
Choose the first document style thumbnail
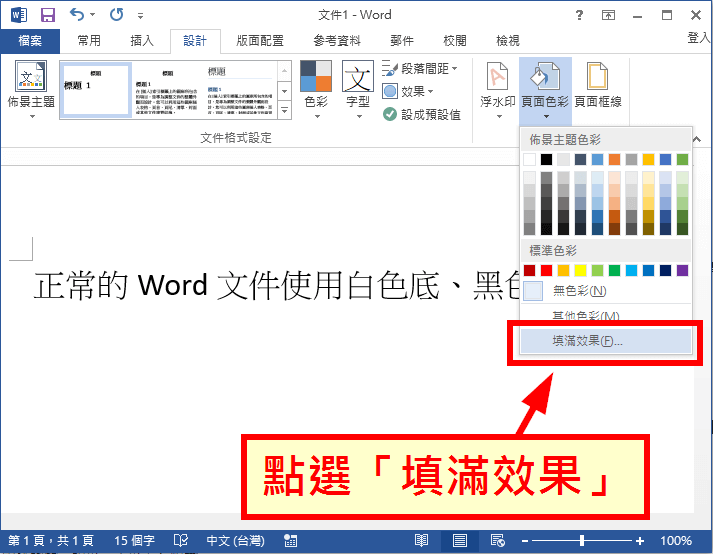pyautogui.click(x=96, y=89)
